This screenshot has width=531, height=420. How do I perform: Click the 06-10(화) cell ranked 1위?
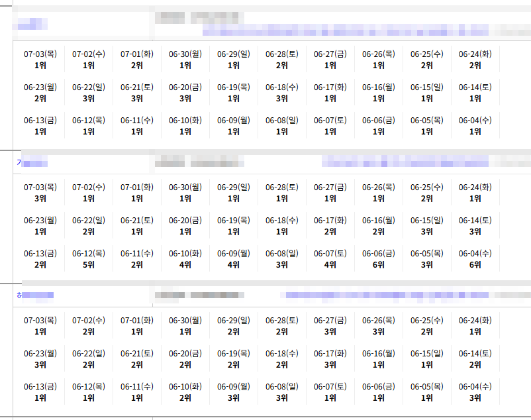pos(185,126)
